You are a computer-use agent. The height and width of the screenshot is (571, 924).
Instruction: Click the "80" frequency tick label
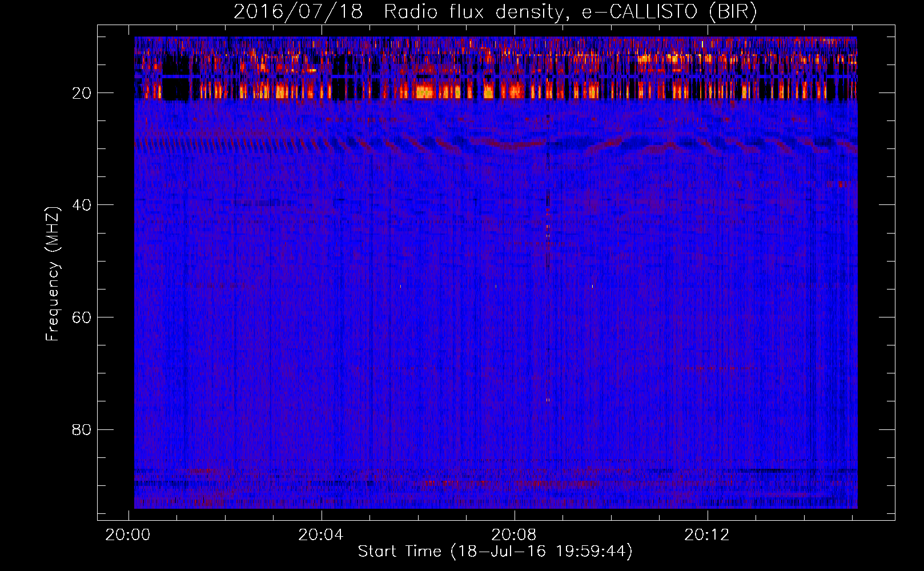82,429
